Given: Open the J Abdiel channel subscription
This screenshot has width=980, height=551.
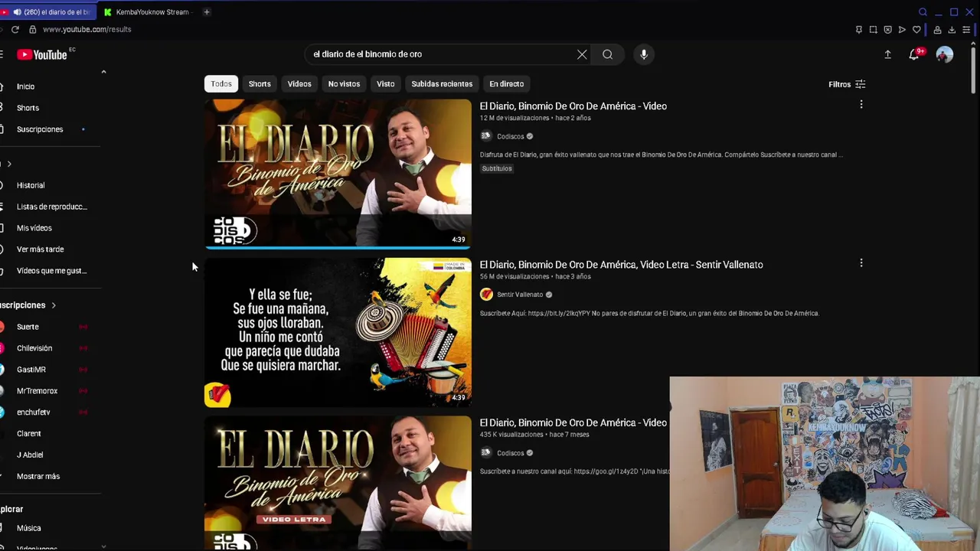Looking at the screenshot, I should 30,455.
